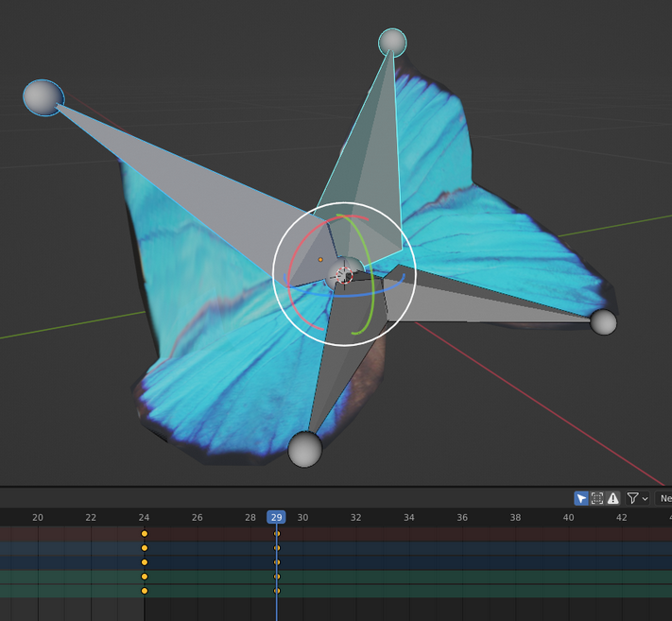This screenshot has height=621, width=672.
Task: Click frame number 34 on the ruler
Action: tap(409, 517)
